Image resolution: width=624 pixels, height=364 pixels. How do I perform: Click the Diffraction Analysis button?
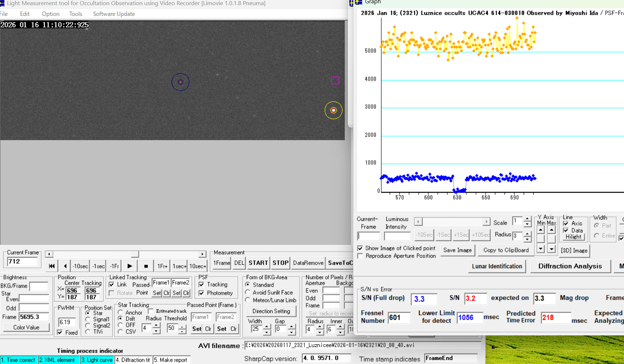click(x=570, y=266)
